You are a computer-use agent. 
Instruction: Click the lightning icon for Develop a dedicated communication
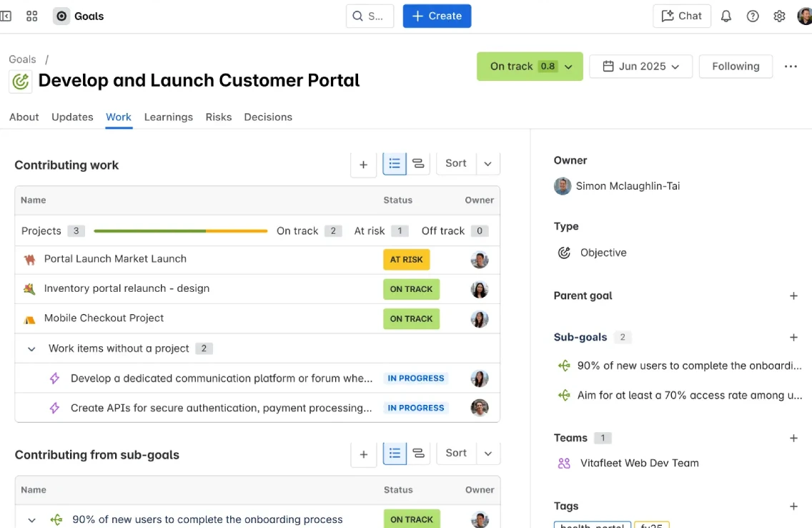point(54,378)
